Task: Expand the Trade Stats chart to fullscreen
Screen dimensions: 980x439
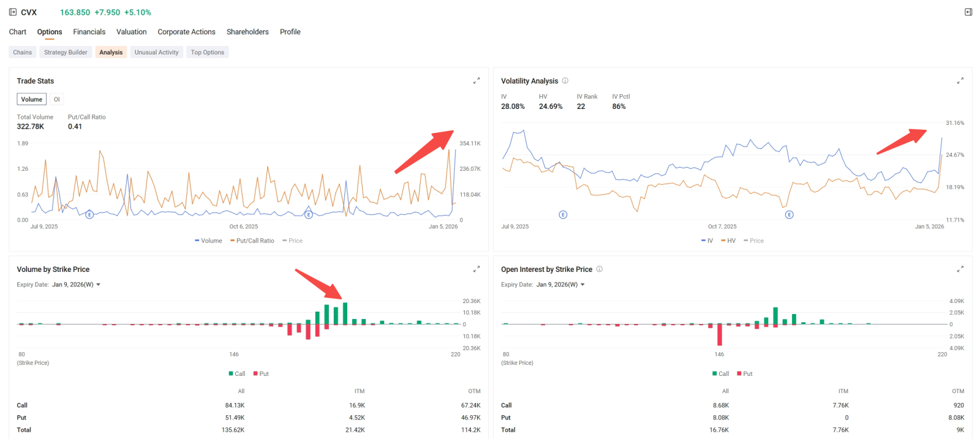Action: (x=476, y=81)
